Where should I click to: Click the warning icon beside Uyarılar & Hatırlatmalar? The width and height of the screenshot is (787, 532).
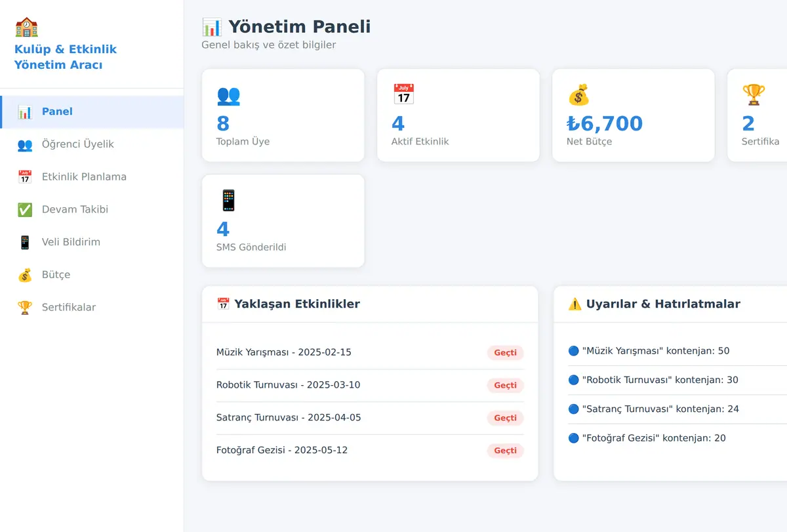coord(575,304)
